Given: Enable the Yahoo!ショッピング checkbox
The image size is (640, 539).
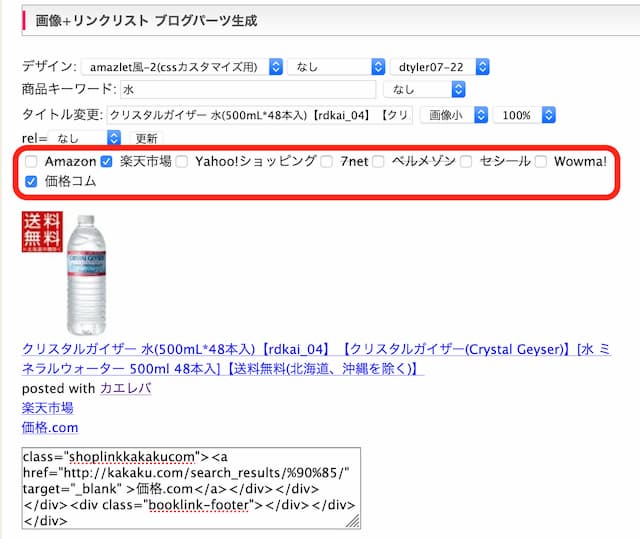Looking at the screenshot, I should (182, 162).
